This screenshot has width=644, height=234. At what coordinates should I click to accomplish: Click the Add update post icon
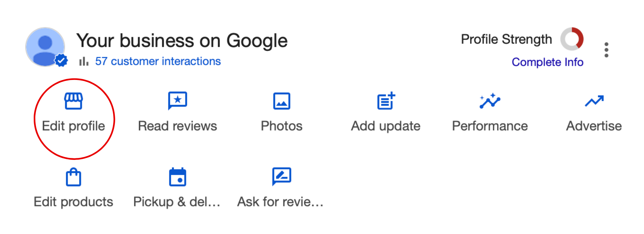pyautogui.click(x=386, y=101)
